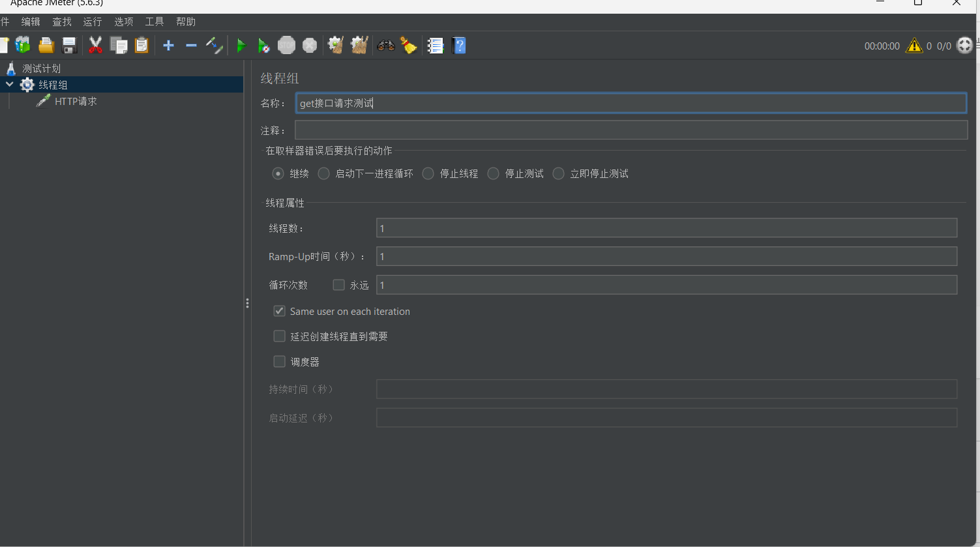Expand all tree nodes with plus icon
This screenshot has height=547, width=980.
[168, 45]
